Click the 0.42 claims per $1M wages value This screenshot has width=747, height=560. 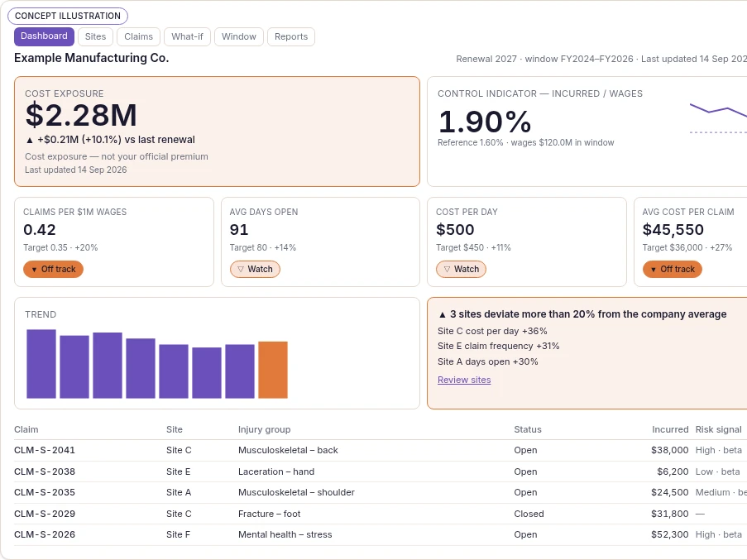(x=40, y=229)
